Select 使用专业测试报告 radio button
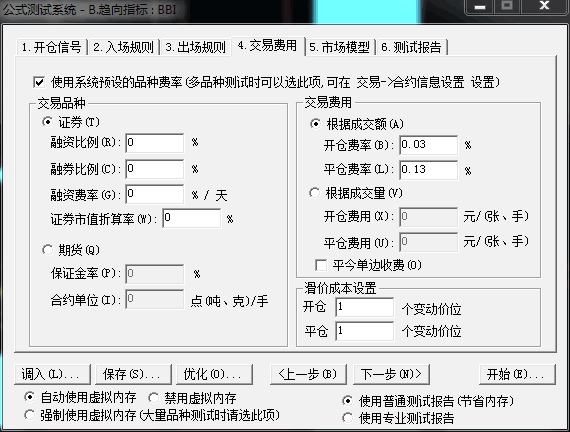The image size is (570, 432). coord(348,418)
